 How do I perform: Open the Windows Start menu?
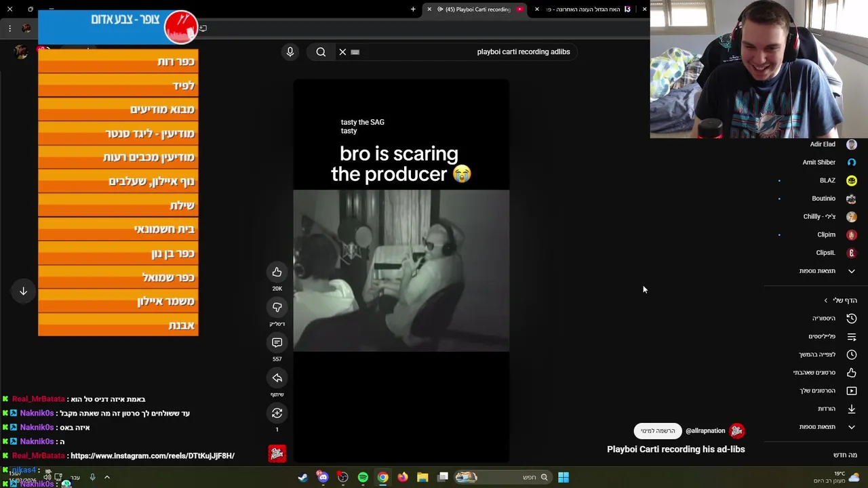click(x=563, y=477)
